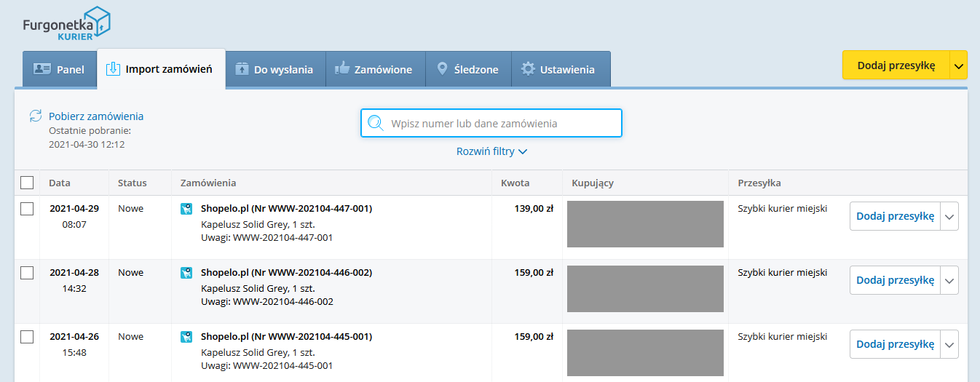Click the Pobierz zamówienia link
This screenshot has width=980, height=382.
coord(96,116)
